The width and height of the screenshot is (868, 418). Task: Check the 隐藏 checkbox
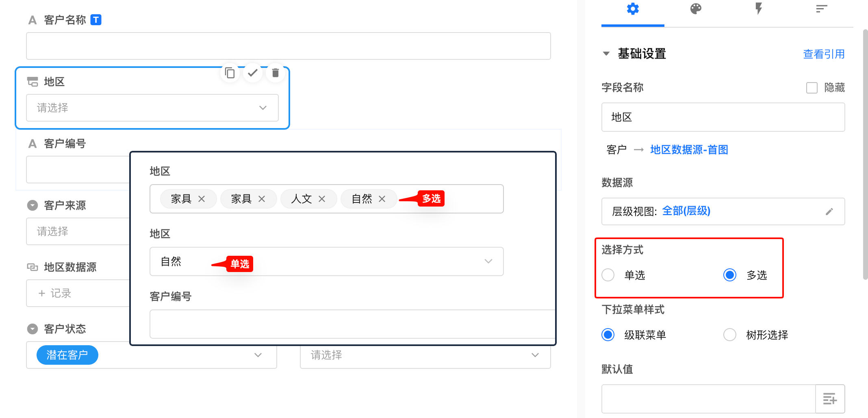pos(812,88)
